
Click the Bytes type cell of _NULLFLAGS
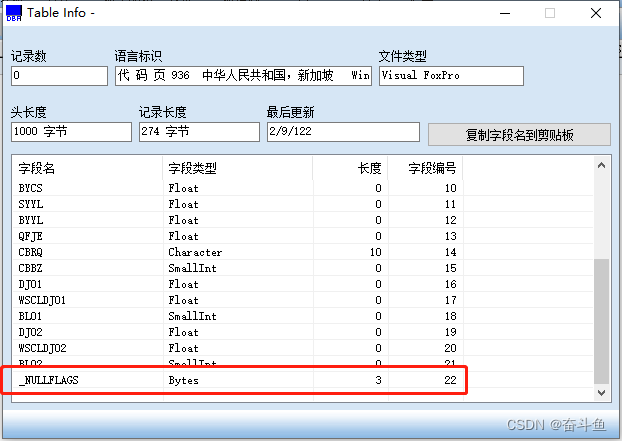pos(183,380)
